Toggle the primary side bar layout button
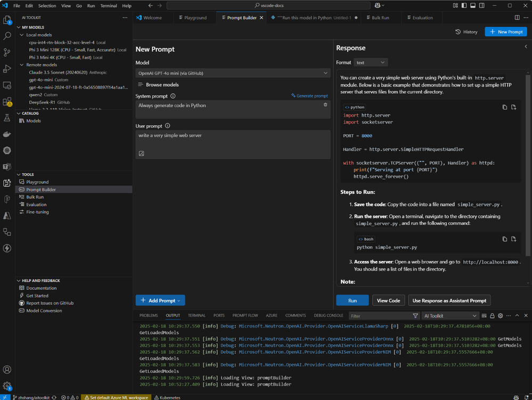 pyautogui.click(x=464, y=5)
